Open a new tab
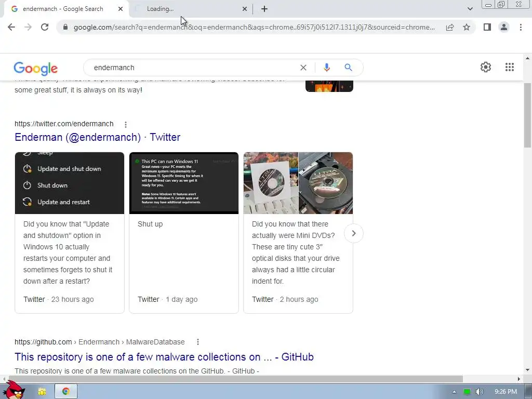Viewport: 532px width, 399px height. coord(264,9)
